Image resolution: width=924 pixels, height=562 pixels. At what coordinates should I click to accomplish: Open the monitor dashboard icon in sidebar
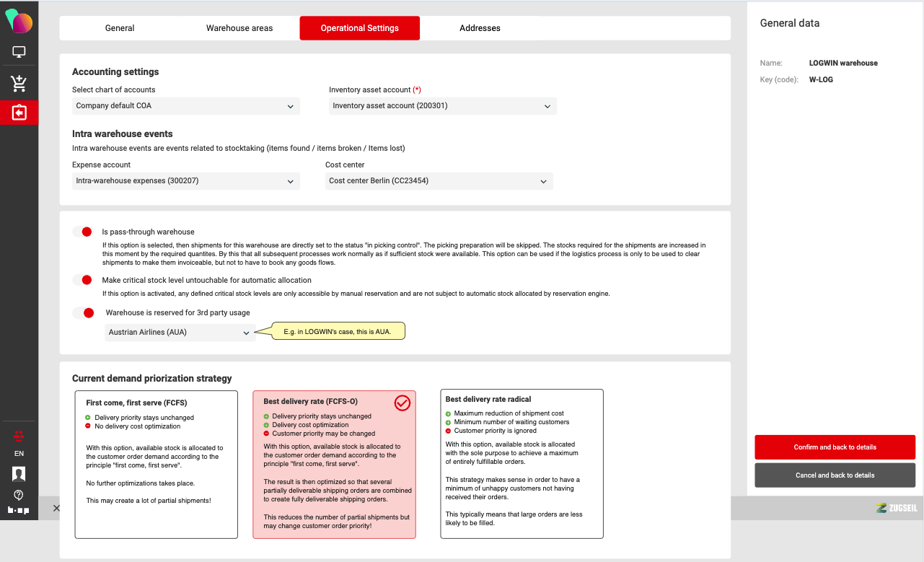tap(19, 53)
